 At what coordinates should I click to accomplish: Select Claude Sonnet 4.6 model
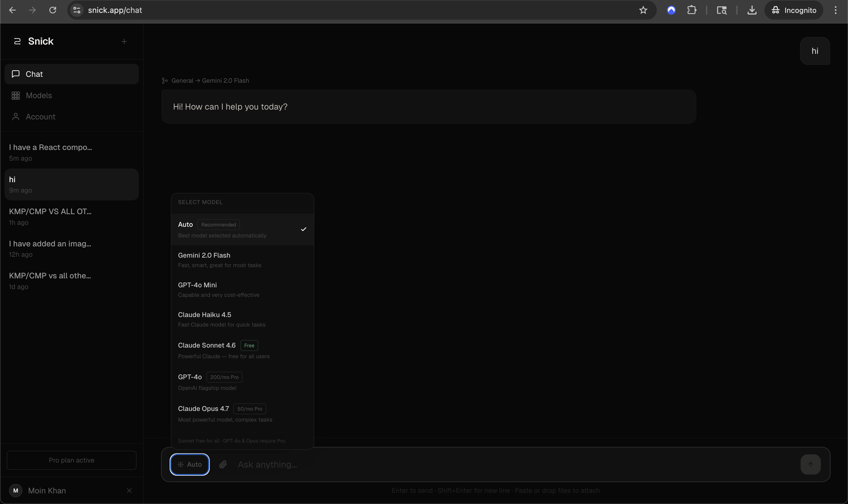(243, 350)
